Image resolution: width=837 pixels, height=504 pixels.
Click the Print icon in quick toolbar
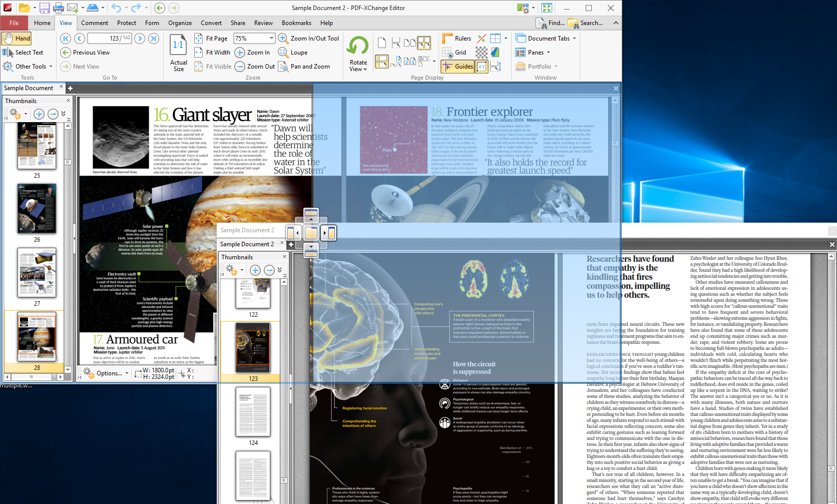58,8
